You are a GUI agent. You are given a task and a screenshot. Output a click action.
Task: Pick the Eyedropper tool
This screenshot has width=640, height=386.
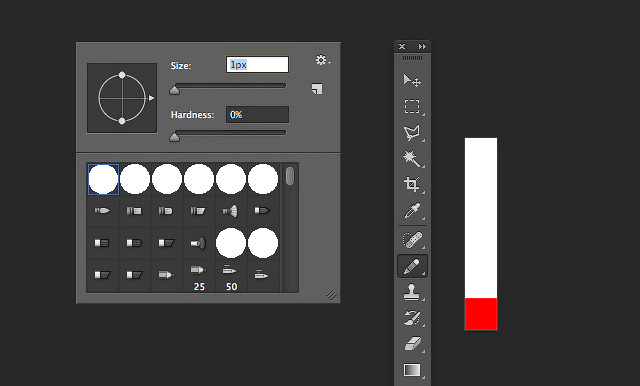tap(412, 211)
